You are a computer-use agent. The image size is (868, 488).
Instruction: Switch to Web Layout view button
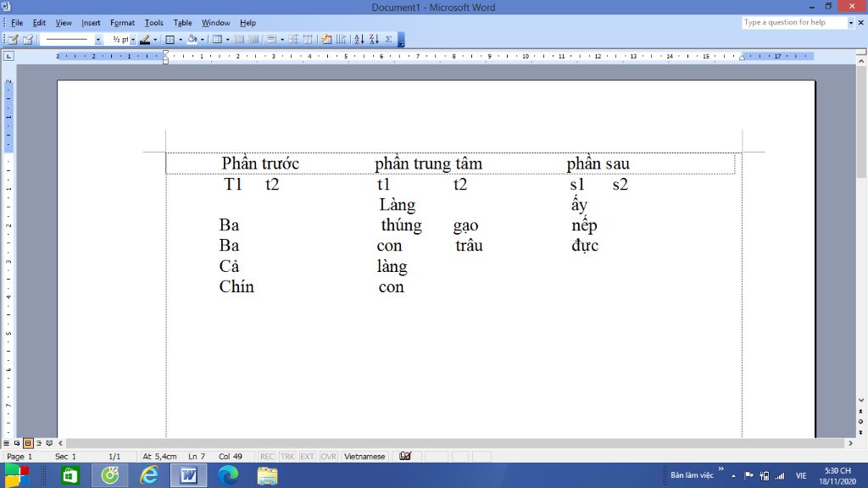pos(17,443)
